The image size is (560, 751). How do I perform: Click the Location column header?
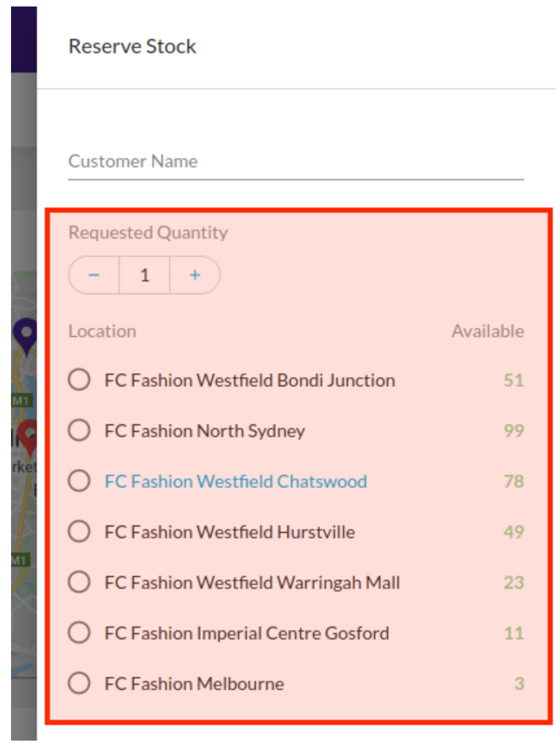(102, 331)
